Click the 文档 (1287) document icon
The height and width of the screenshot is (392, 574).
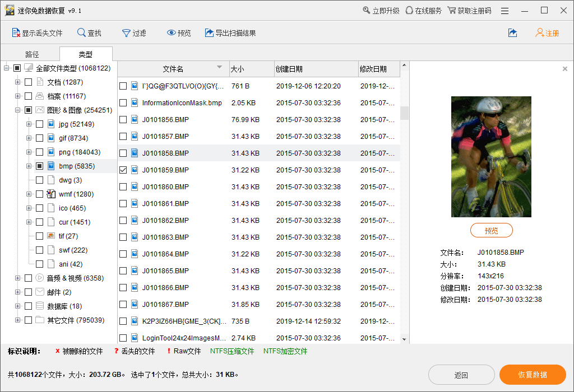pos(40,82)
